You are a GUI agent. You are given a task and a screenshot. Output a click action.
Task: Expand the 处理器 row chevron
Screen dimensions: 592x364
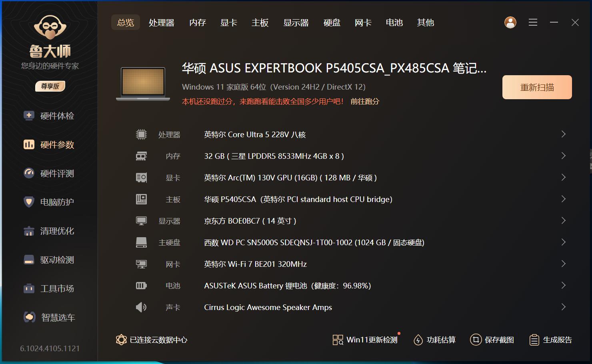[x=563, y=134]
